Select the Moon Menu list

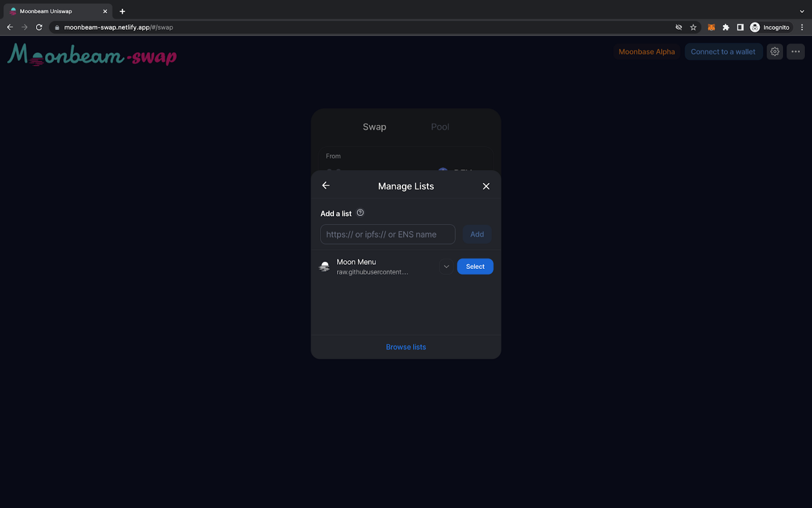[x=475, y=266]
